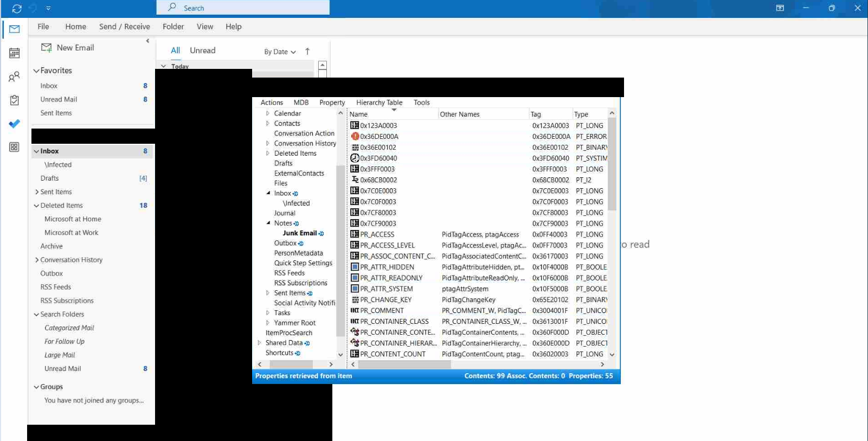The image size is (868, 441).
Task: Click the property list horizontal scrollbar thumb
Action: [x=404, y=365]
